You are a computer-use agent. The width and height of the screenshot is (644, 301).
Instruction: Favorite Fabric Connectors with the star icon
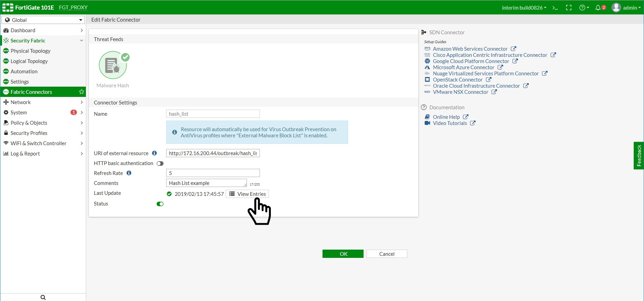81,92
